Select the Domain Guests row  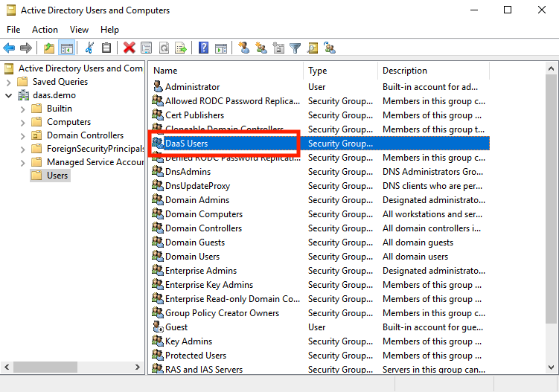coord(320,242)
